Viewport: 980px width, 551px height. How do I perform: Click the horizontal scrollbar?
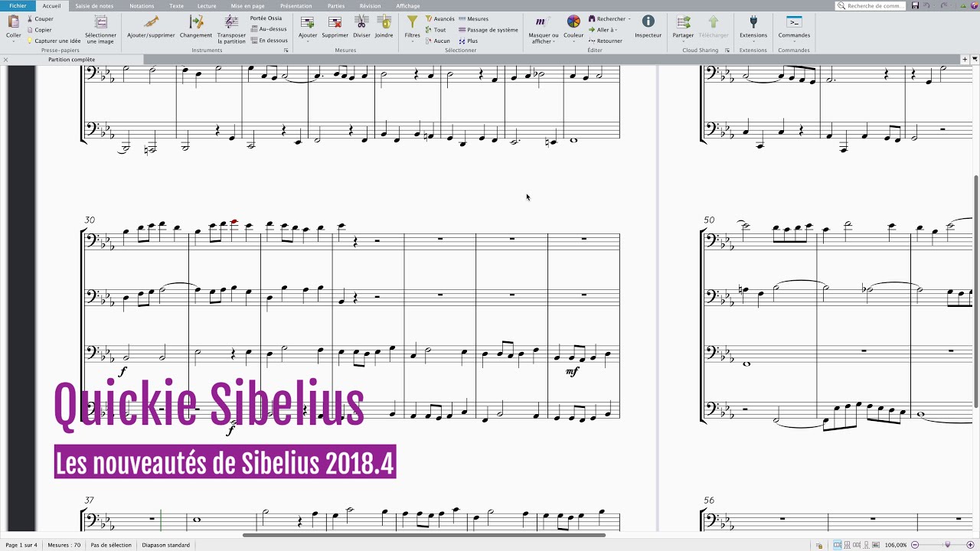(x=424, y=535)
